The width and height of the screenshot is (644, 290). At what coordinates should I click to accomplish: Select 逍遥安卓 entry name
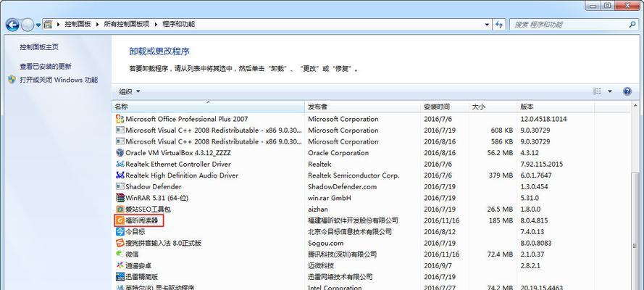click(138, 266)
